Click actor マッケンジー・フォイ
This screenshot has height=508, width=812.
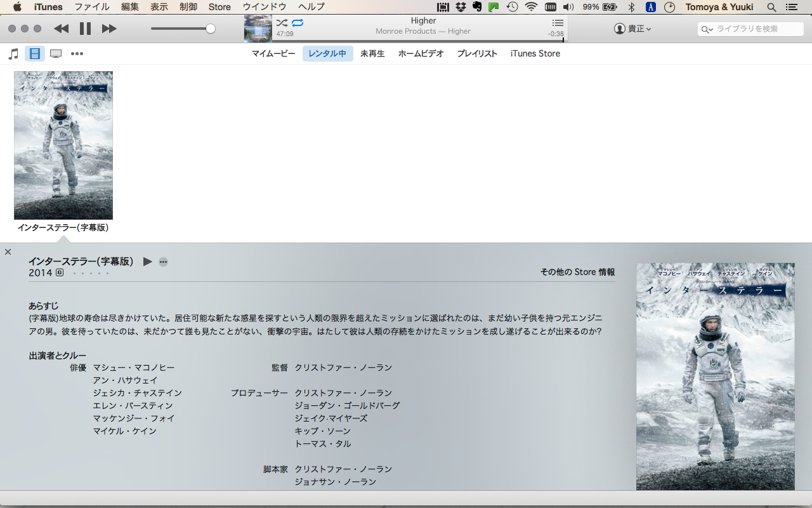[133, 418]
